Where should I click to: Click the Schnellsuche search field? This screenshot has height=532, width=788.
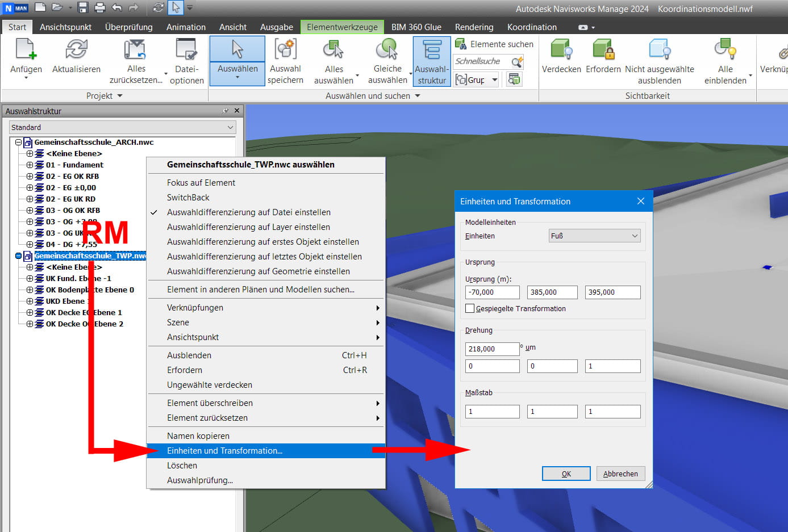482,61
